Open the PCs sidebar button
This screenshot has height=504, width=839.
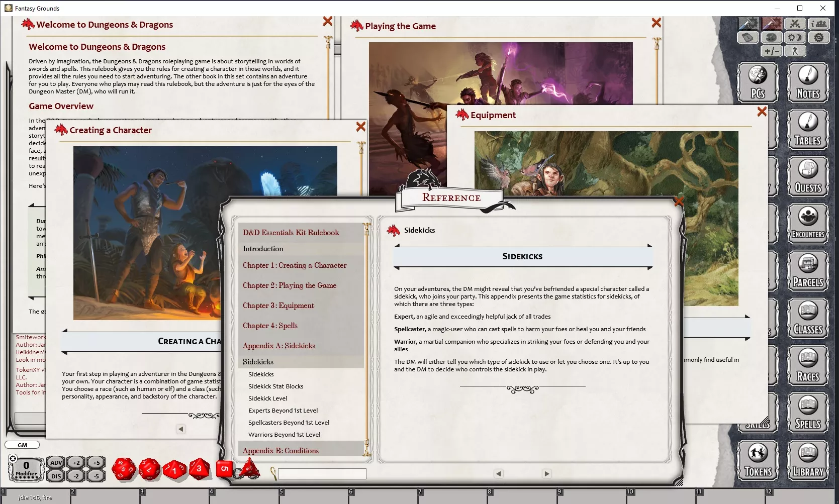(758, 83)
